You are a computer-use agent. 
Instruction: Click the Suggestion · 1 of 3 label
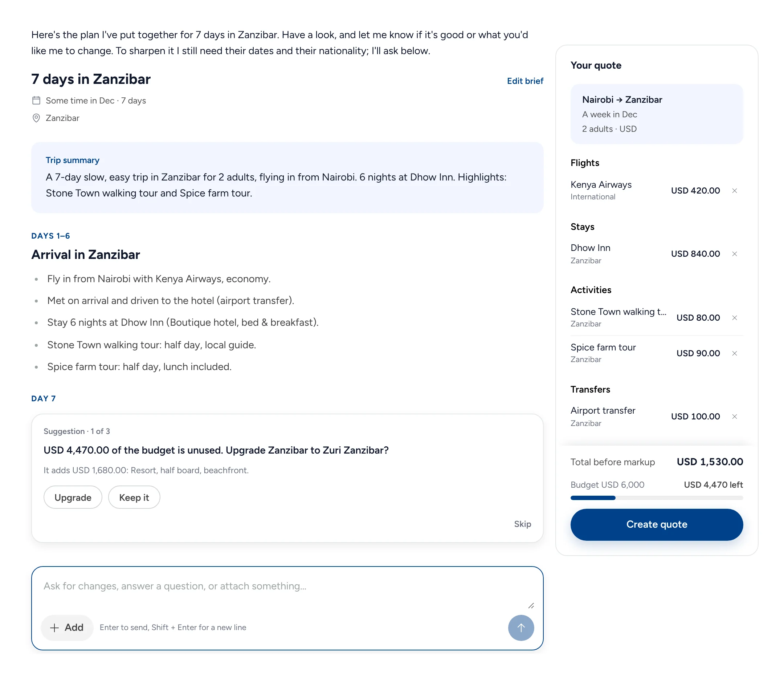point(77,431)
